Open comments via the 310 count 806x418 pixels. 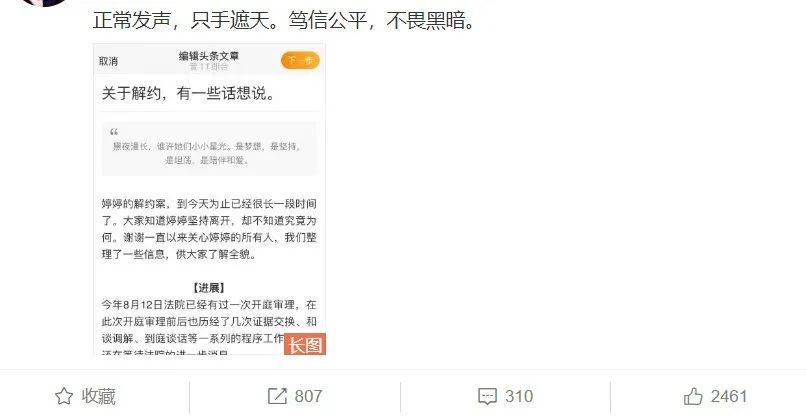coord(519,396)
